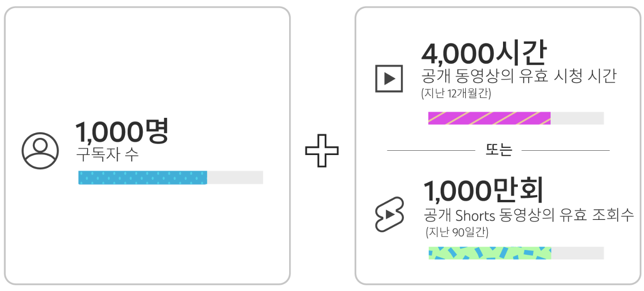This screenshot has width=644, height=291.
Task: Click the 또는 divider text
Action: 499,150
